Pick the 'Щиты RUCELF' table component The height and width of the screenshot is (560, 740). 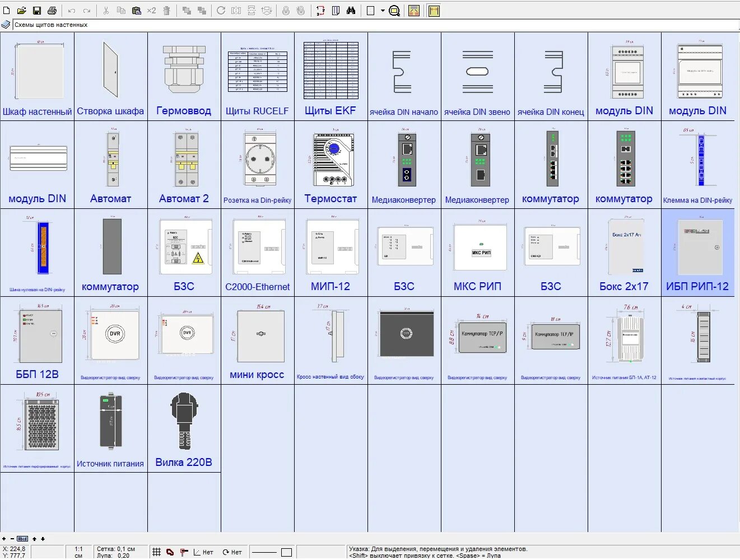point(257,76)
